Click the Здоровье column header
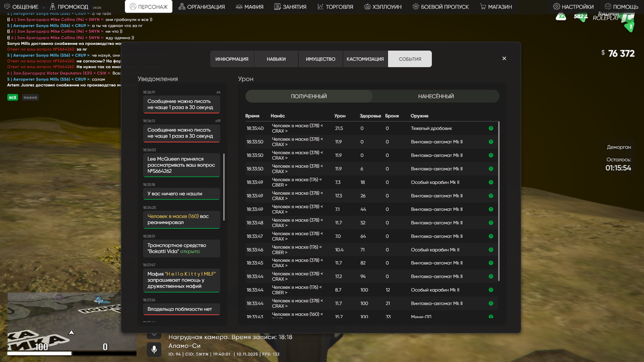Viewport: 644px width, 362px height. click(371, 116)
